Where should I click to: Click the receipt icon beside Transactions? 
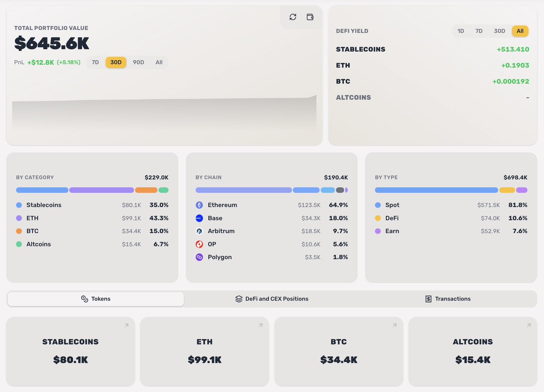(x=428, y=299)
